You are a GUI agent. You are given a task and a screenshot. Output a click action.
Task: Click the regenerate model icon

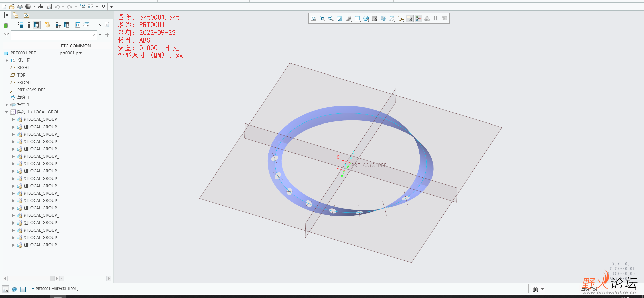pos(82,7)
